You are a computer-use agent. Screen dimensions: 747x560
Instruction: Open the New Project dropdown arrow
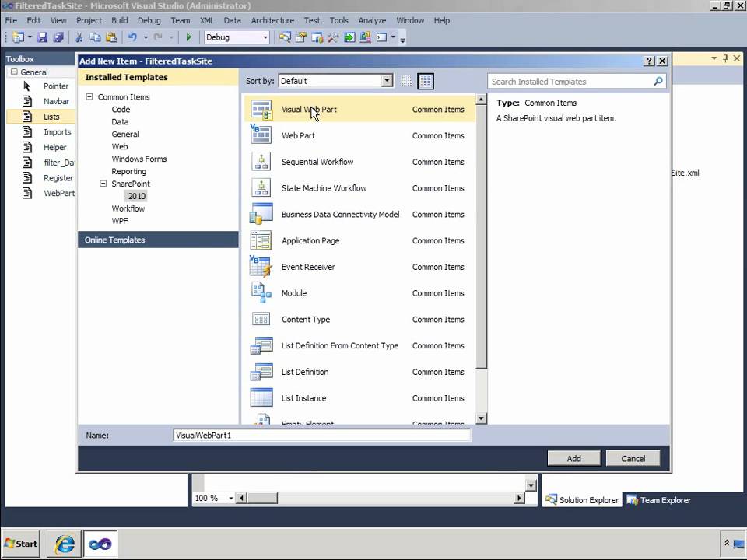(30, 37)
